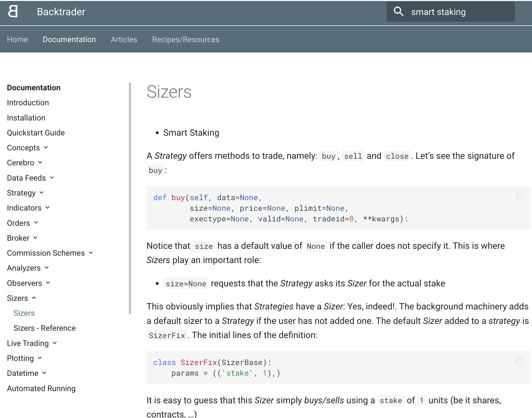Image resolution: width=532 pixels, height=418 pixels.
Task: Expand the Live Trading chevron
Action: coord(55,343)
